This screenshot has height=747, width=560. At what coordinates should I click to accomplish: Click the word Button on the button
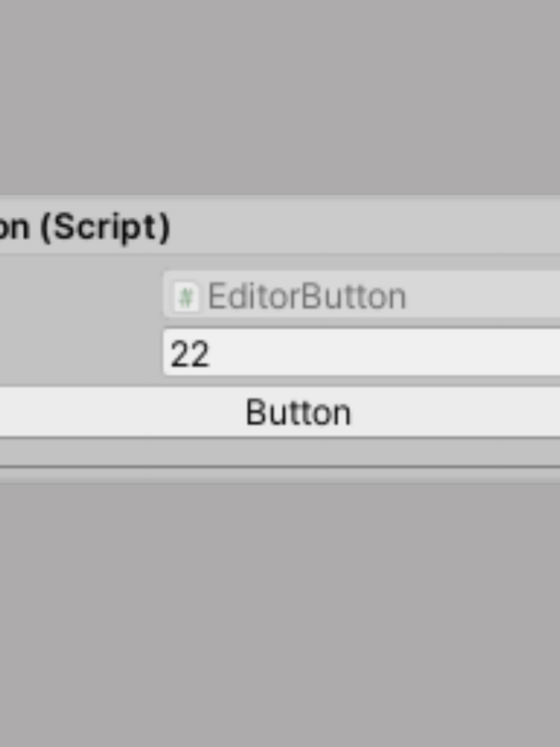[298, 412]
